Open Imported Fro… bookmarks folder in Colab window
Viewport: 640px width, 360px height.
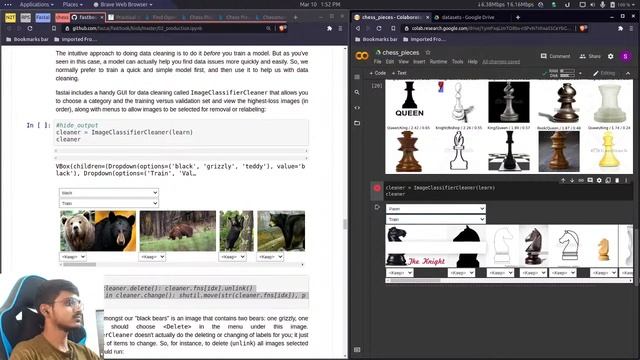(424, 39)
